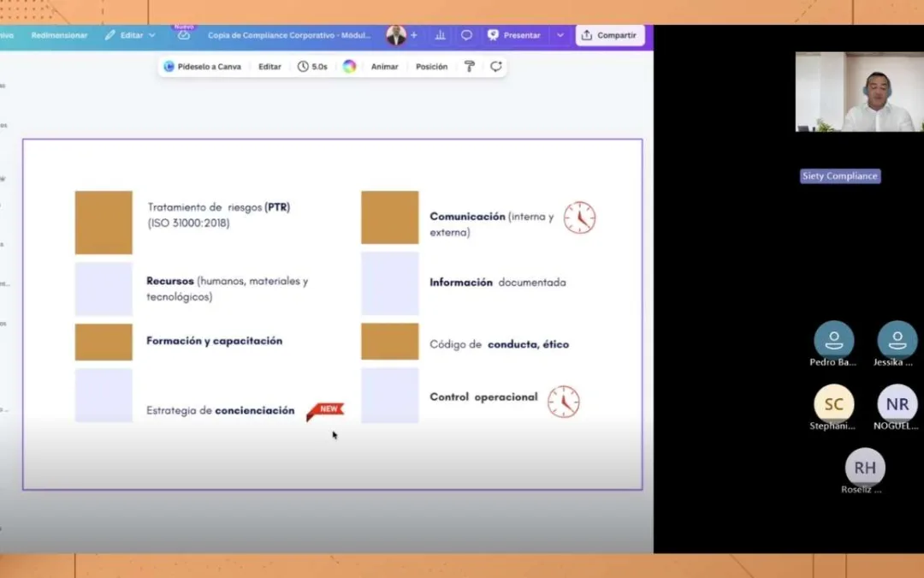Image resolution: width=924 pixels, height=578 pixels.
Task: Select the copy style paint roller icon
Action: click(470, 67)
